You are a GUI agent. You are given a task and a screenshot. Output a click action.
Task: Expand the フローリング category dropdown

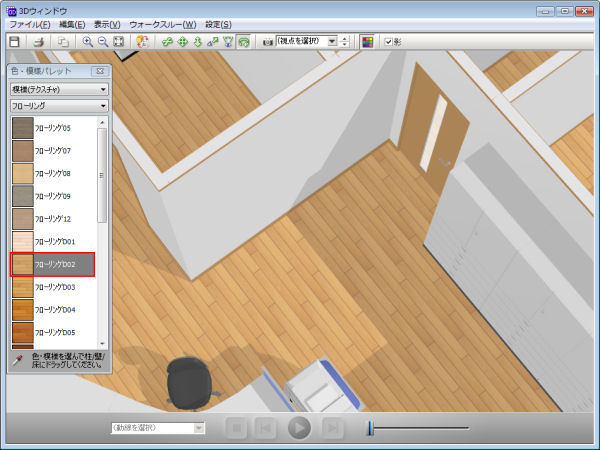coord(59,105)
